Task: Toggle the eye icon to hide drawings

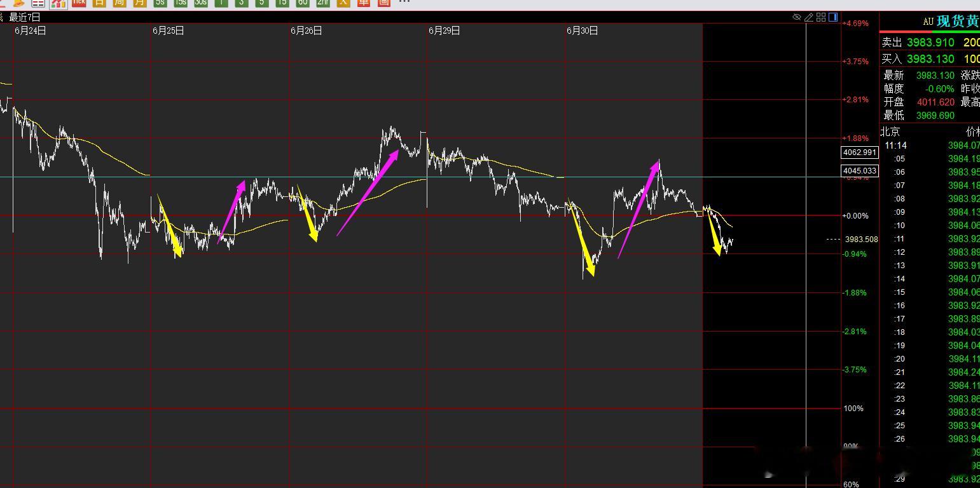Action: (x=796, y=17)
